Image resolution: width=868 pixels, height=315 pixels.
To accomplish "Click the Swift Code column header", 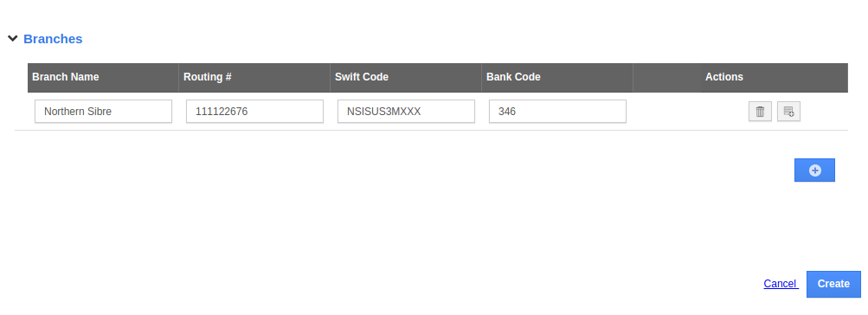I will click(x=362, y=77).
